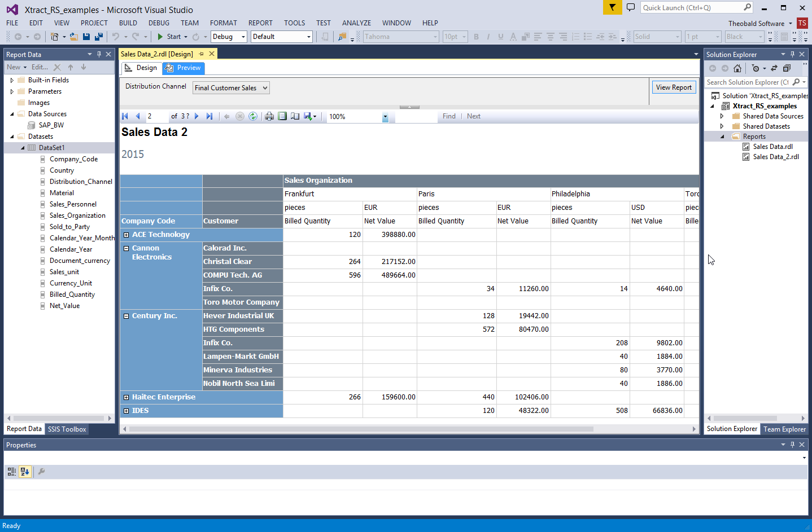This screenshot has height=532, width=812.
Task: Collapse the DataSet1 node
Action: point(23,148)
